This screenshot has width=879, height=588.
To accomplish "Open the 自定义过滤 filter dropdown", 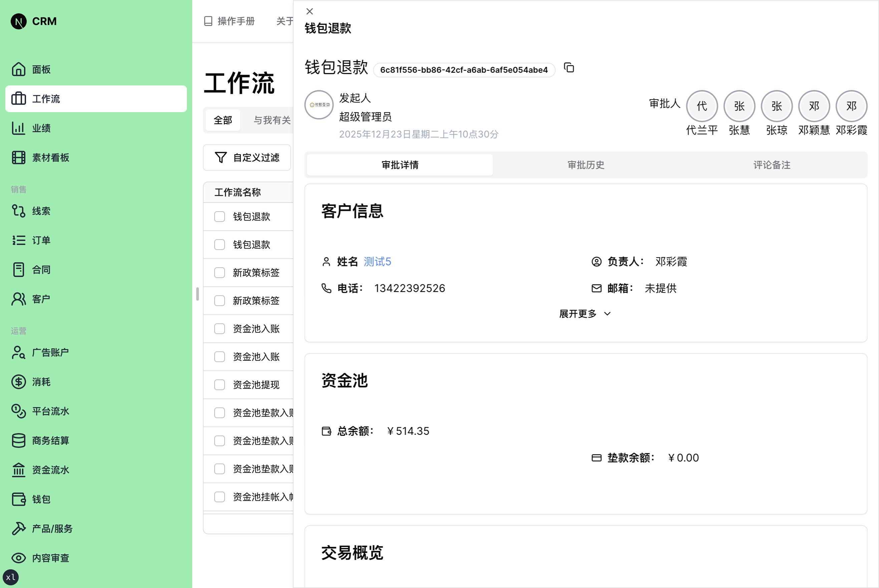I will pos(247,158).
